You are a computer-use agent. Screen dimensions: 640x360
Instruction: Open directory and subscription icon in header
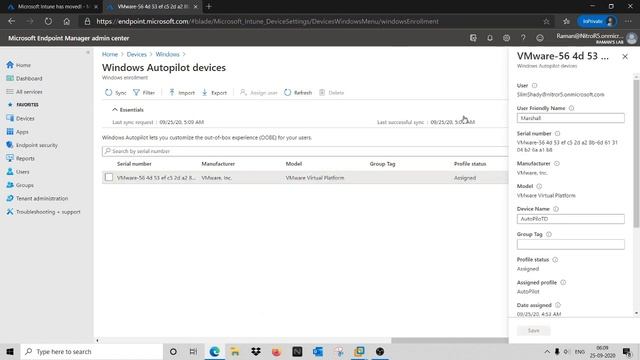(473, 38)
